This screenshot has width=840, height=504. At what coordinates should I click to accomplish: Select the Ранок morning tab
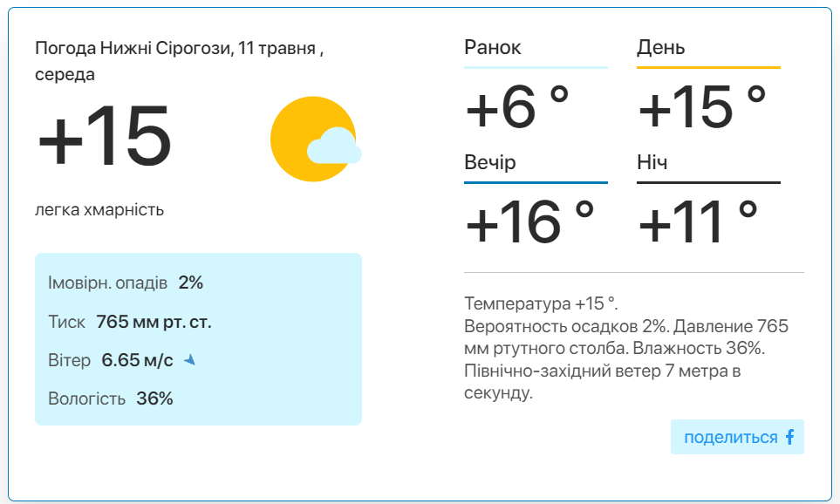pos(492,48)
